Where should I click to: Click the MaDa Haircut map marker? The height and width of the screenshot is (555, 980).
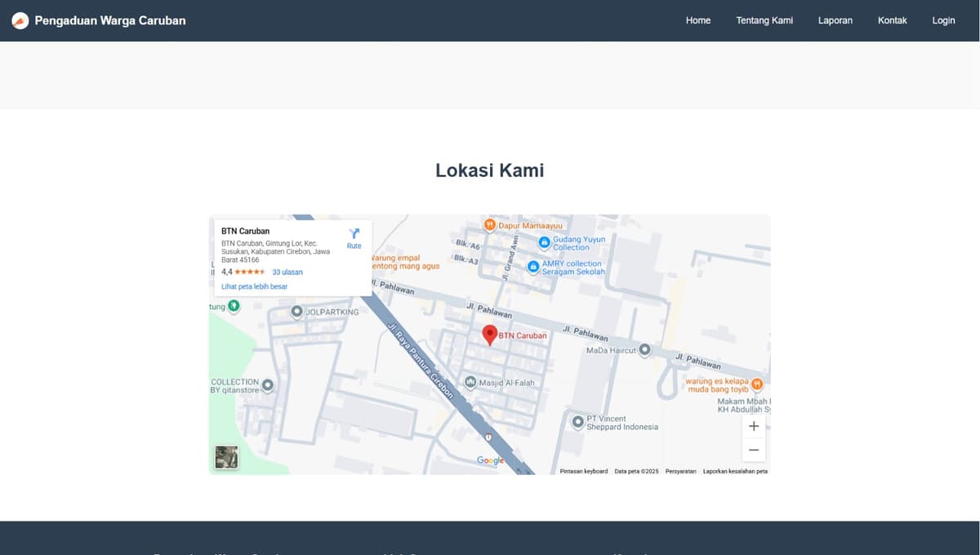pos(644,350)
